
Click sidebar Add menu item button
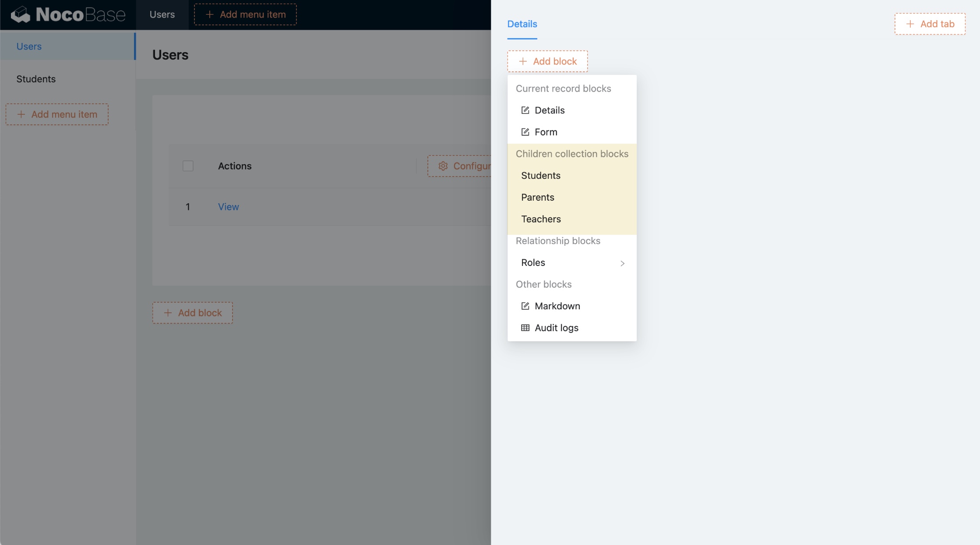[x=57, y=114]
